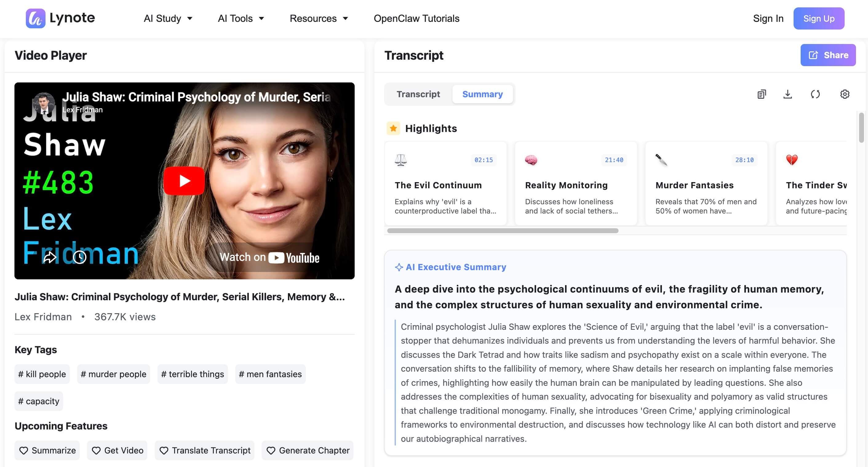Click the watch later clock icon
Image resolution: width=868 pixels, height=467 pixels.
coord(80,257)
